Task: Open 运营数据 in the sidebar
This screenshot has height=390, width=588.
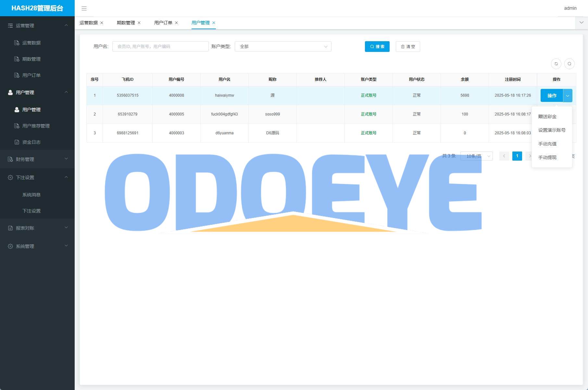Action: (x=37, y=43)
